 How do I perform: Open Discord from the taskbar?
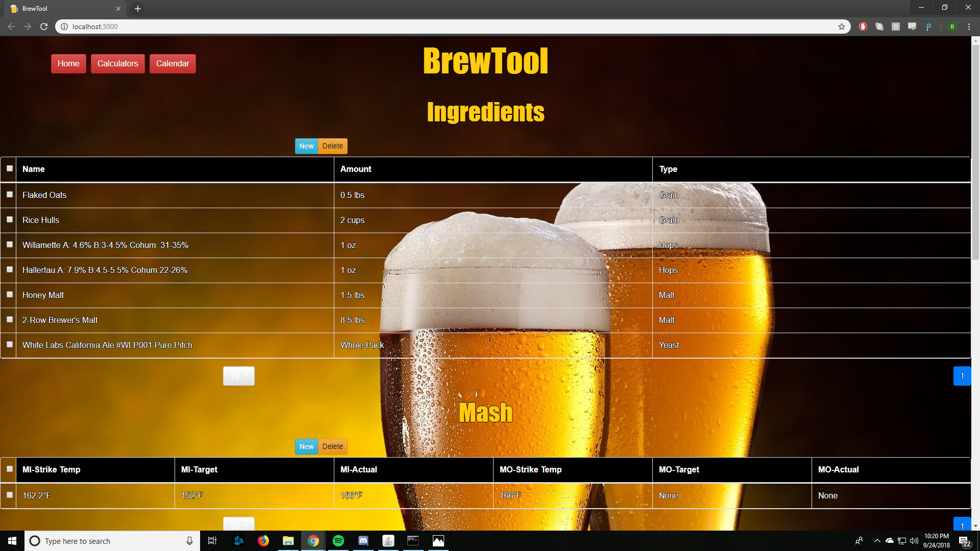(363, 541)
